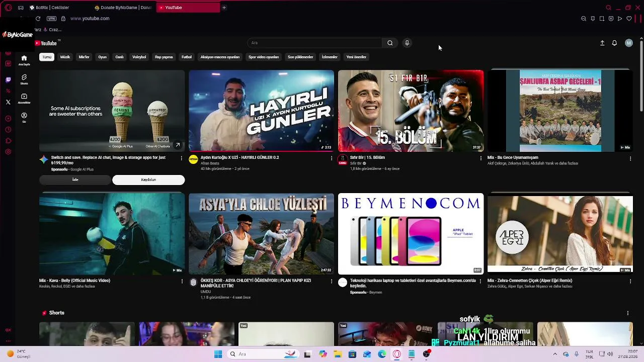This screenshot has width=644, height=362.
Task: Filter feed by Canlı chip
Action: [x=119, y=57]
